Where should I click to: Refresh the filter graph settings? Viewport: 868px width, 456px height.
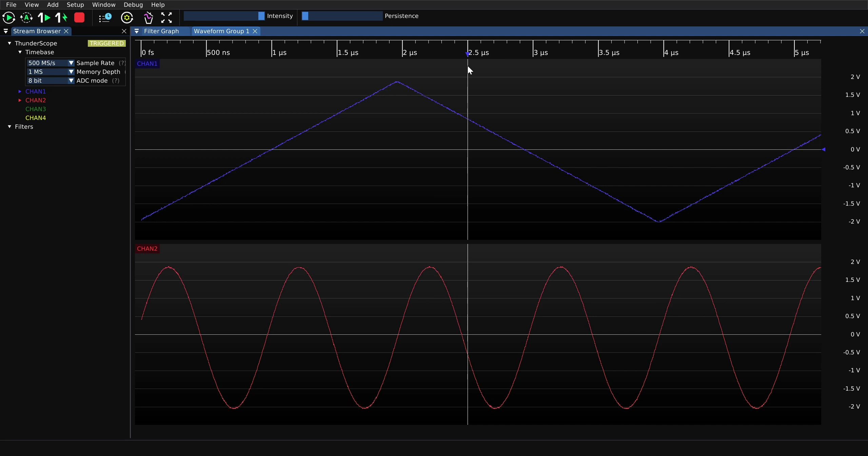point(127,18)
